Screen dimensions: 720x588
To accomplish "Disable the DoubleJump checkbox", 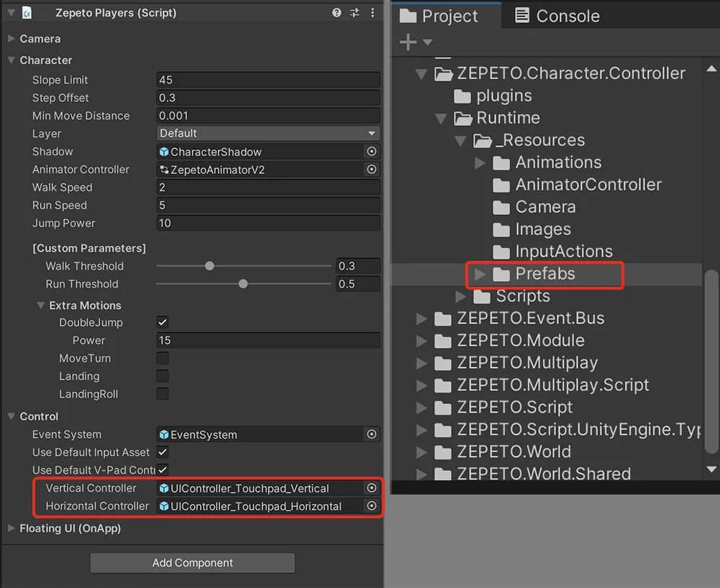I will pos(163,322).
